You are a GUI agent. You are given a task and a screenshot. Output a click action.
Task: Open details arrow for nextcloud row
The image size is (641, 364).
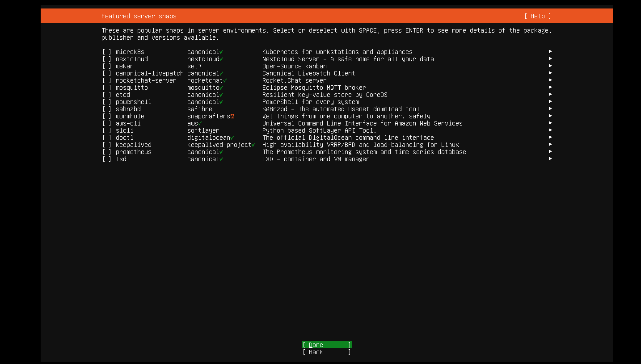(x=550, y=59)
